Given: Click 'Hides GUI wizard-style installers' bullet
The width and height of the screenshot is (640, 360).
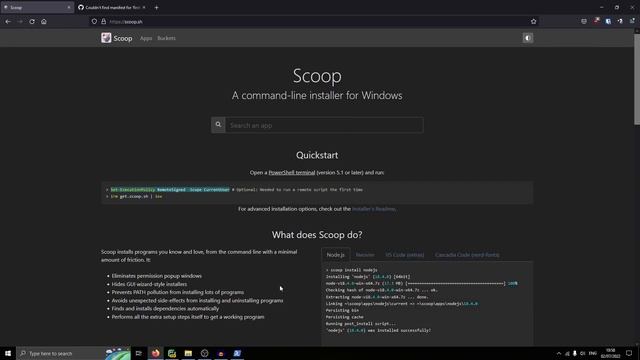Looking at the screenshot, I should click(x=149, y=284).
